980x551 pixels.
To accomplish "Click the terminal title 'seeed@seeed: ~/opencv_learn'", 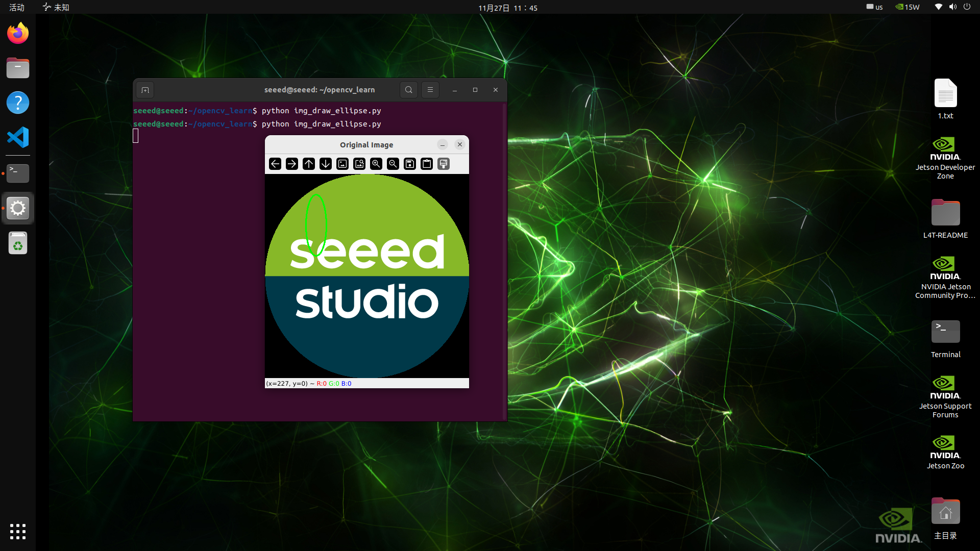I will coord(320,90).
